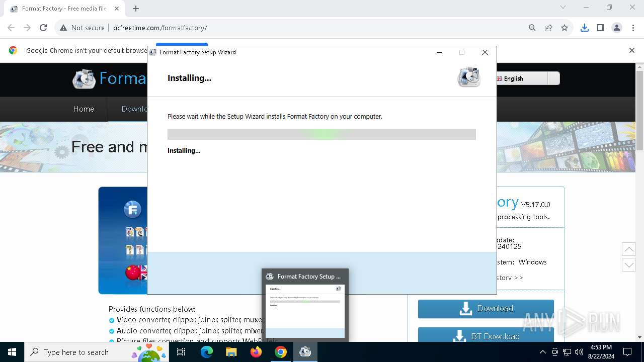Open Chrome profile avatar
Viewport: 644px width, 362px height.
click(617, 28)
